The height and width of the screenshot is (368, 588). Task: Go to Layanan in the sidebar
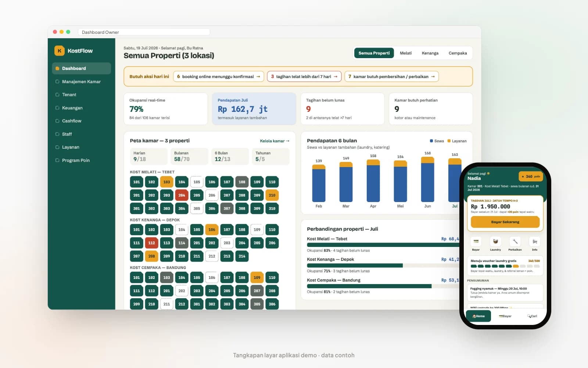coord(81,147)
